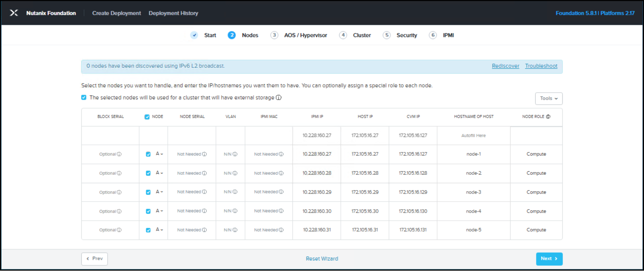Open node position A dropdown for node-4
The height and width of the screenshot is (271, 644).
(159, 211)
